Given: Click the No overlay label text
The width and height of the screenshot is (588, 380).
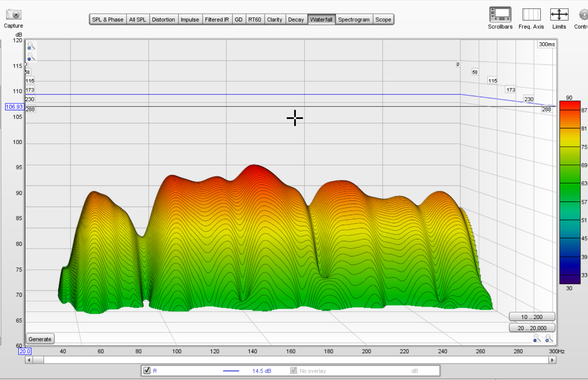Looking at the screenshot, I should (313, 371).
